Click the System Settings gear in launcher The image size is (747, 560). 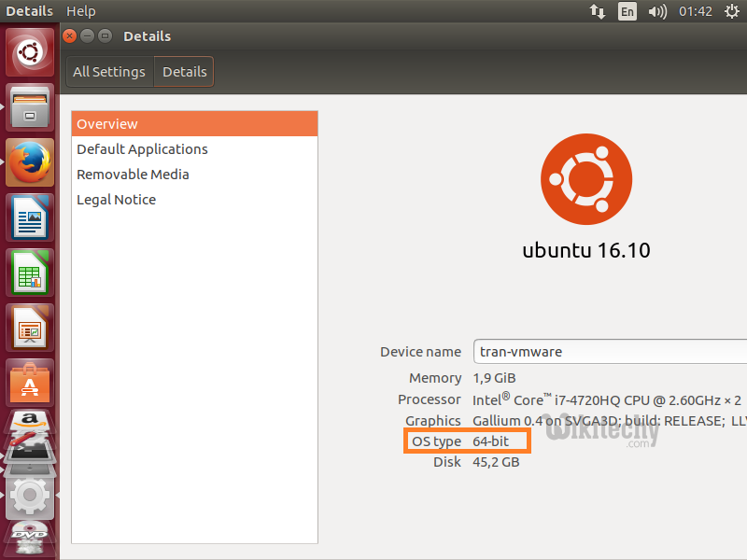(31, 494)
